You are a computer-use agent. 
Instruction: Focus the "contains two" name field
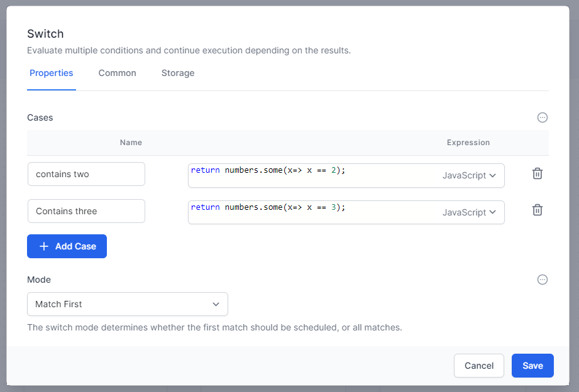tap(86, 174)
